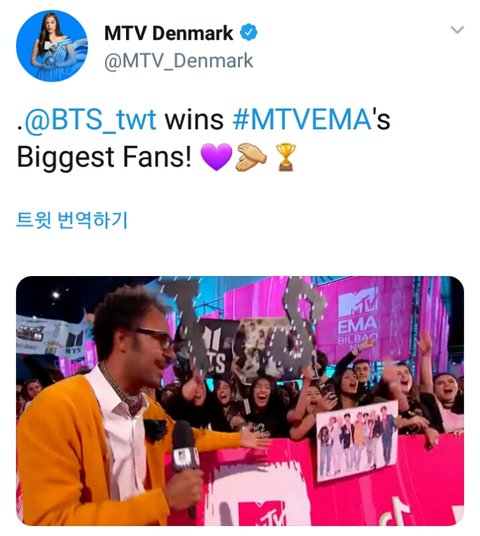The image size is (480, 536).
Task: Open the embedded video thumbnail
Action: coord(240,401)
